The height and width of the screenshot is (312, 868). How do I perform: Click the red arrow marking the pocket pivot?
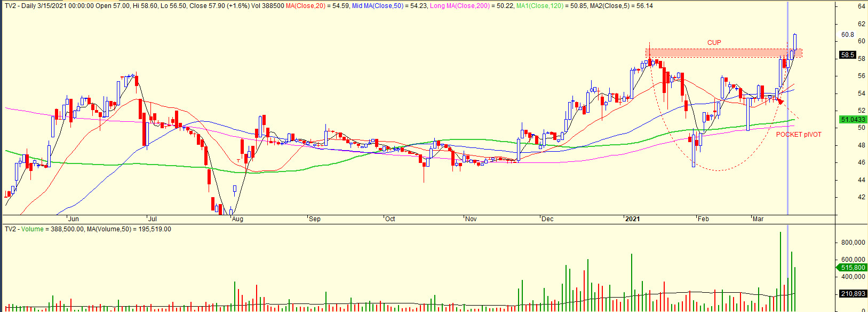tap(781, 101)
